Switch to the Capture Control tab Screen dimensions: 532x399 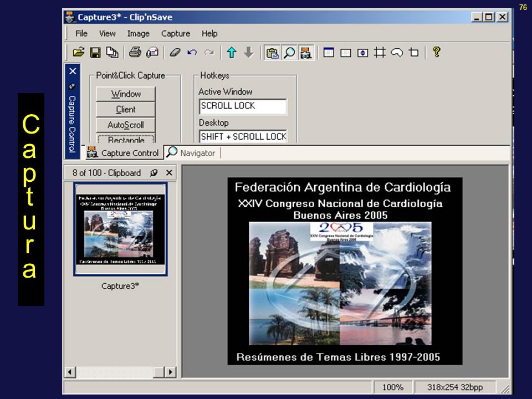coord(122,153)
